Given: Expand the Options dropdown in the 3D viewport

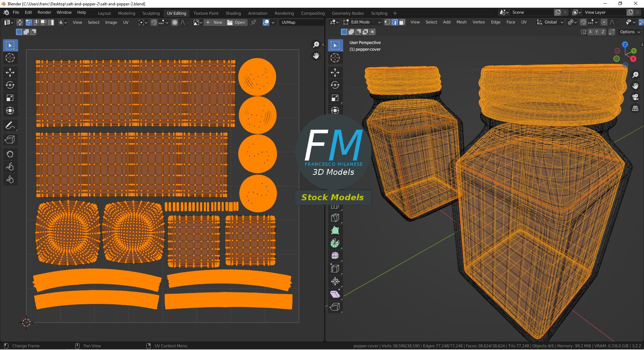Looking at the screenshot, I should (x=630, y=32).
